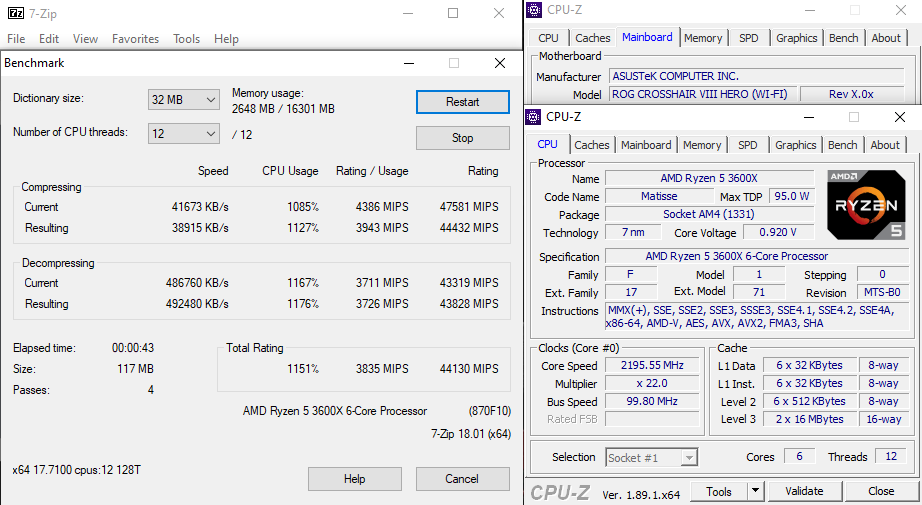Image resolution: width=922 pixels, height=505 pixels.
Task: Click the CPU-Z icon in the front CPU window title
Action: click(533, 117)
